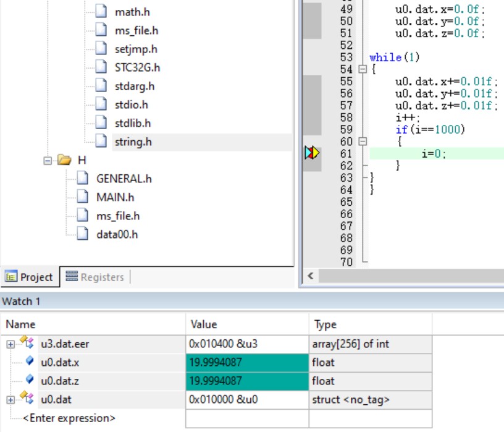Click line number 58 in the gutter
This screenshot has height=432, width=504.
[346, 117]
